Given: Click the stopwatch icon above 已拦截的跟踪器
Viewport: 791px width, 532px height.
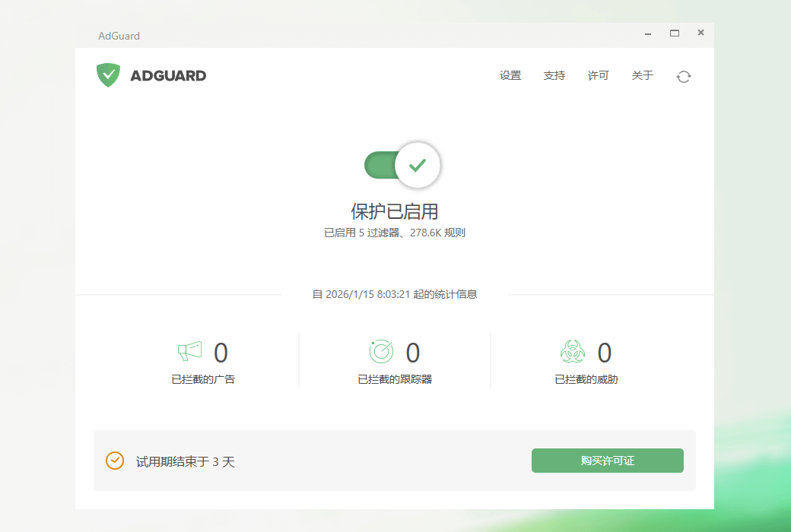Looking at the screenshot, I should tap(380, 351).
